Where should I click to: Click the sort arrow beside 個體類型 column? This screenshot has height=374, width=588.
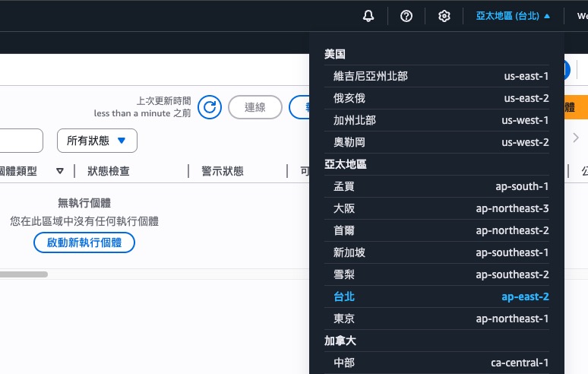point(59,171)
